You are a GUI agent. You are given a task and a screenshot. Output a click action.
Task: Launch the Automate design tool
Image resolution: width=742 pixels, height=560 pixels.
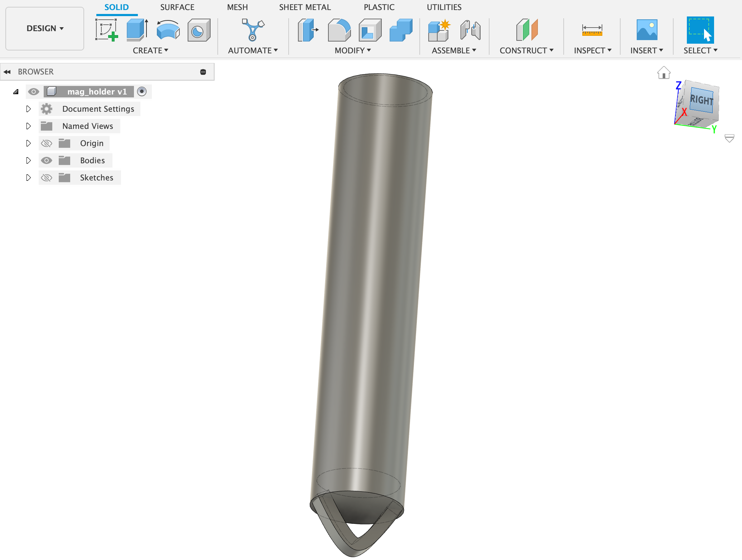(252, 30)
